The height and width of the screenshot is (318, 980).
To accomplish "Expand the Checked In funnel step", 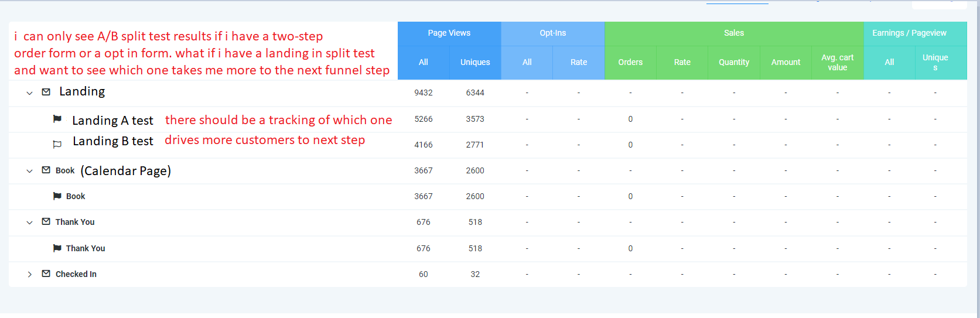I will point(29,274).
